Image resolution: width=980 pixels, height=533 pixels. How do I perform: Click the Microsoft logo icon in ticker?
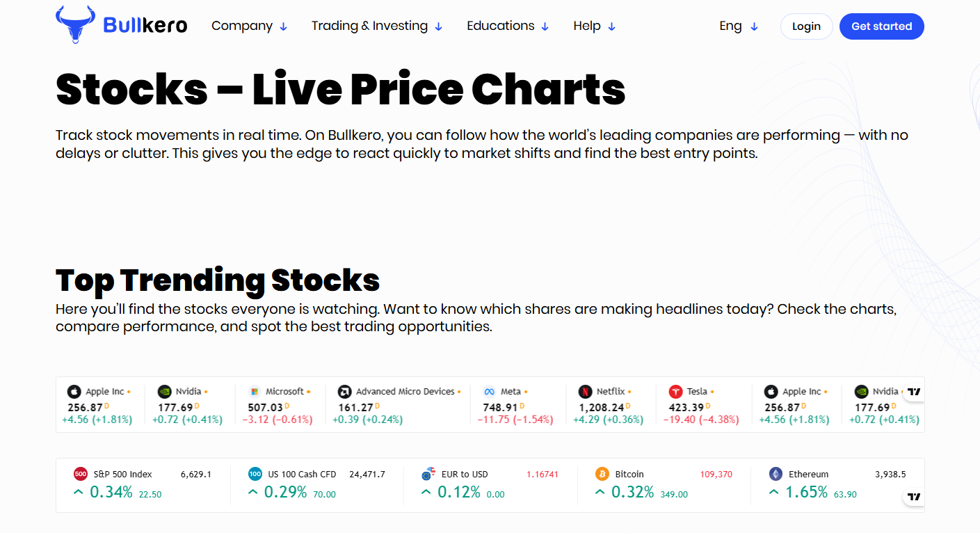(x=255, y=392)
